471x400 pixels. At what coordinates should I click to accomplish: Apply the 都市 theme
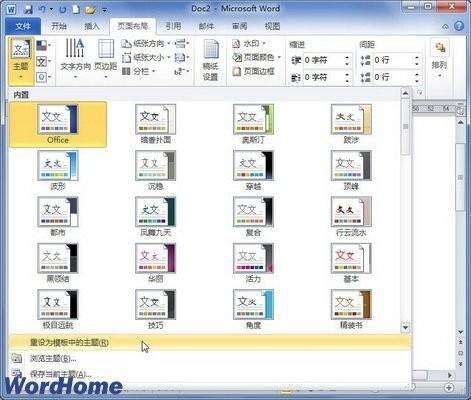58,216
